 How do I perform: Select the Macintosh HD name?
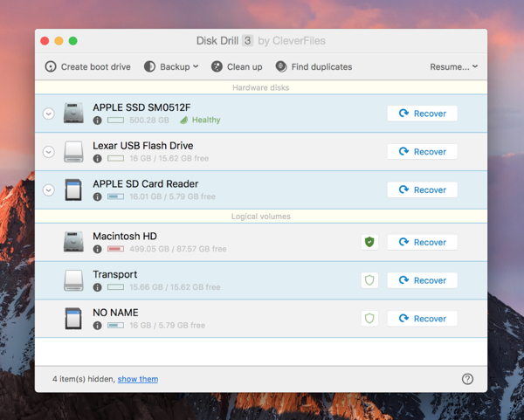(125, 237)
